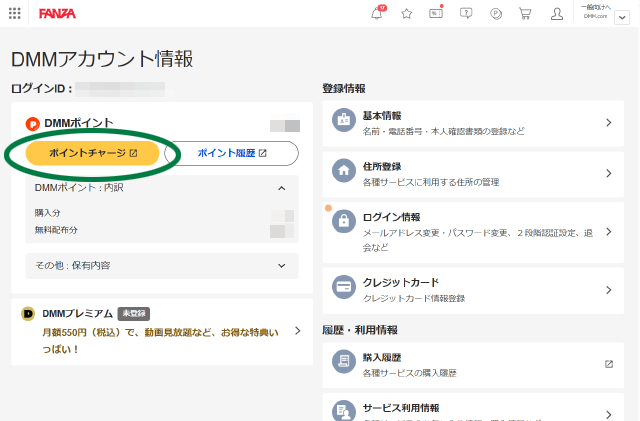
Task: Open the coupon icon with red dot
Action: pos(436,14)
